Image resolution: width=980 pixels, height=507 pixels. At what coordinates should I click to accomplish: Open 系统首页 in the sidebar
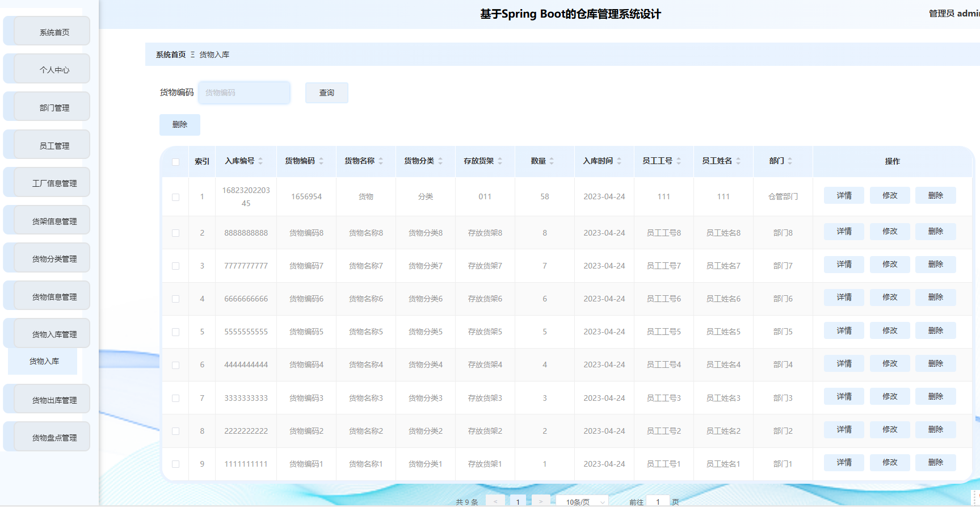(52, 32)
